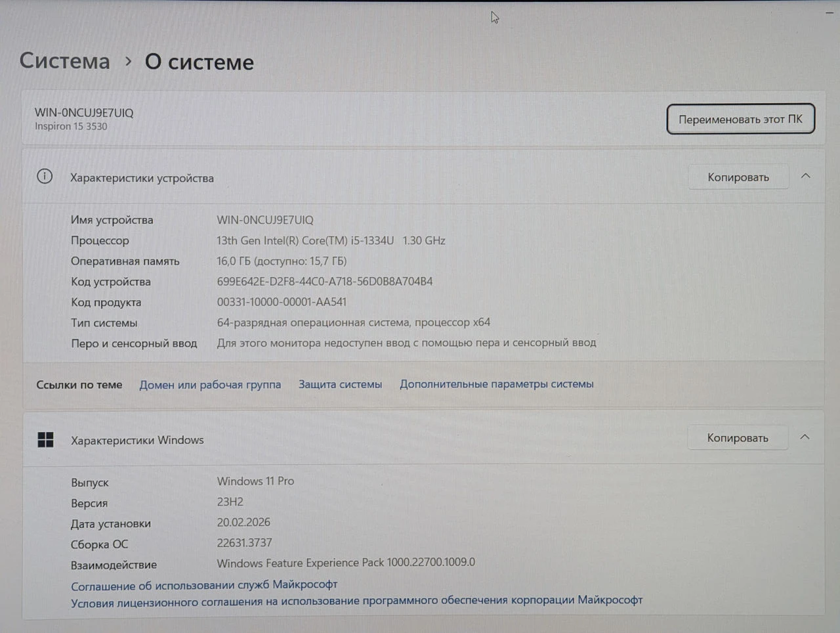Viewport: 840px width, 633px height.
Task: Minimize the settings window
Action: [x=829, y=12]
